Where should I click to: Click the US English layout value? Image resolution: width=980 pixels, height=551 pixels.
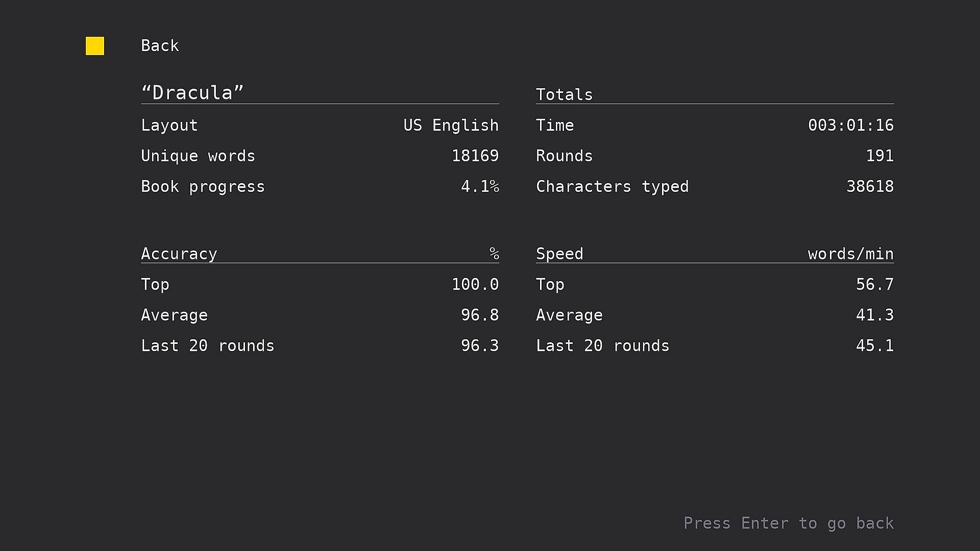coord(451,126)
